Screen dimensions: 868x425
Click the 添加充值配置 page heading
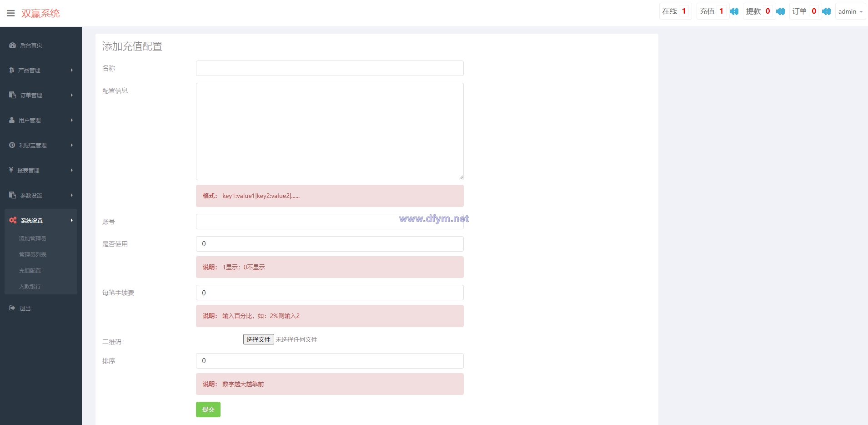click(132, 46)
